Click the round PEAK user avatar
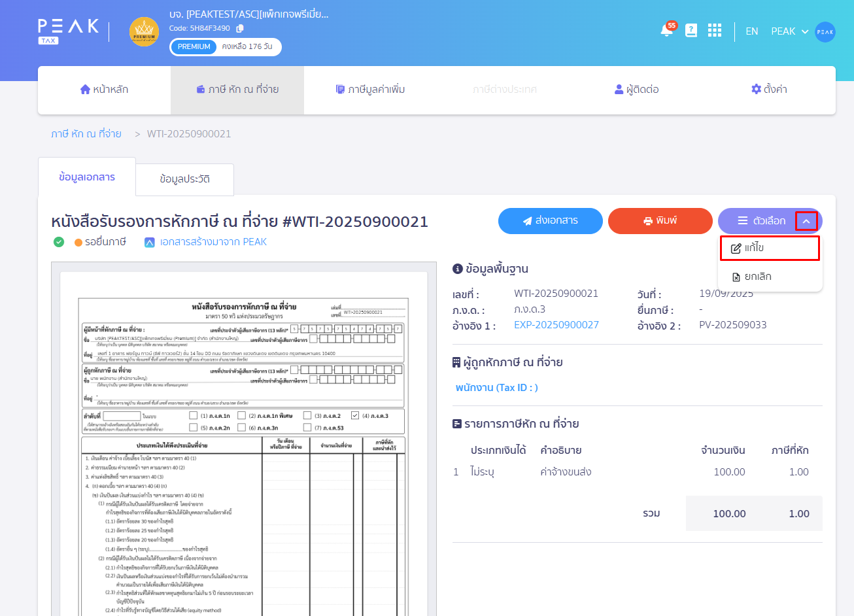This screenshot has width=854, height=616. pos(825,31)
